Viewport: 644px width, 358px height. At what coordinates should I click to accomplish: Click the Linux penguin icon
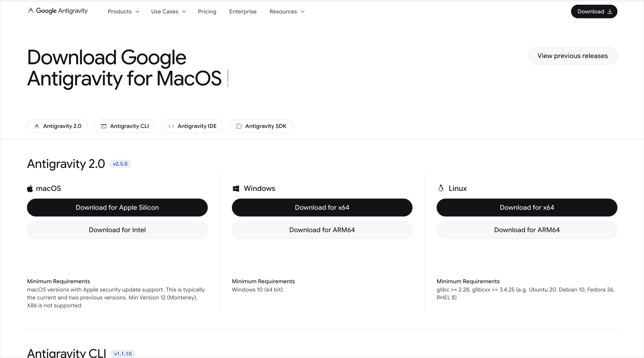click(441, 188)
